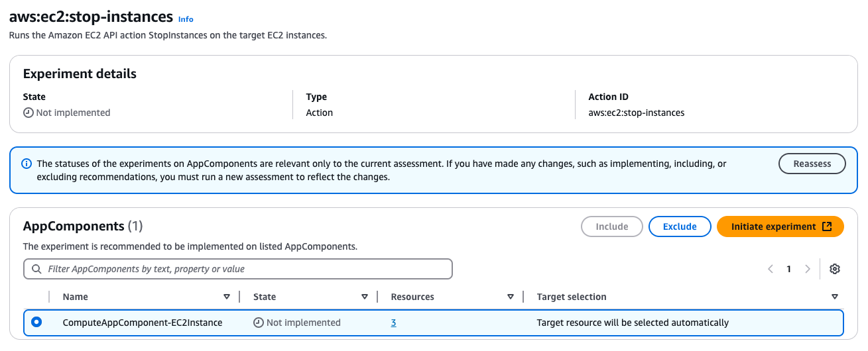Open table preferences gear icon
This screenshot has height=351, width=868.
[x=835, y=269]
